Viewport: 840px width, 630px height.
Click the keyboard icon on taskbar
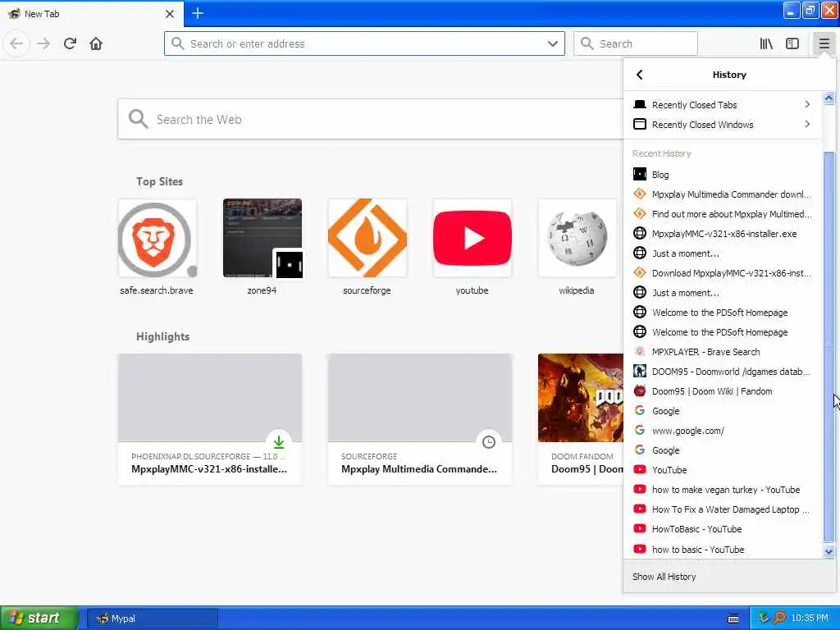733,619
